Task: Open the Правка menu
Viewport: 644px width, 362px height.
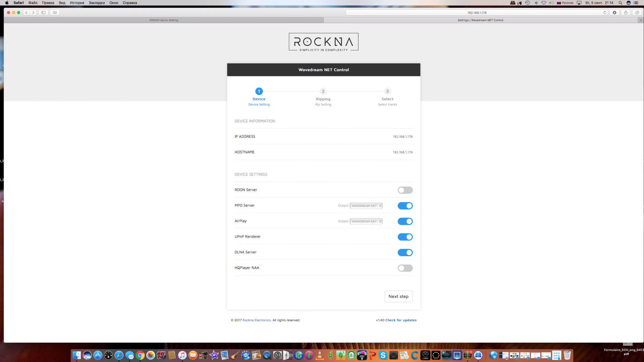Action: (48, 3)
